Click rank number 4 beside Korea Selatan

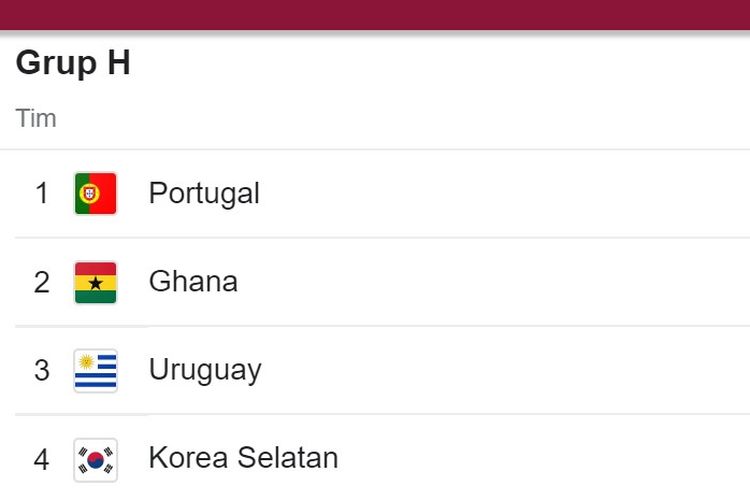pos(42,459)
